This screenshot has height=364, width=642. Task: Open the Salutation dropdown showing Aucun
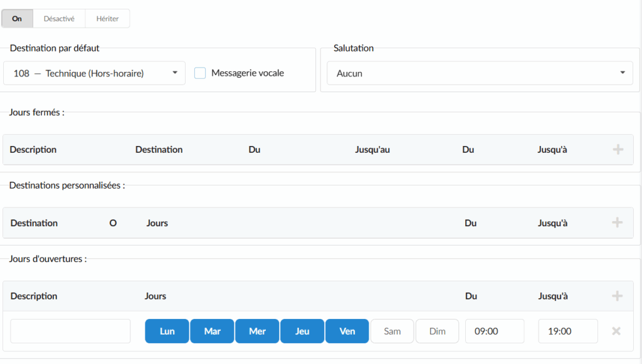click(x=480, y=73)
